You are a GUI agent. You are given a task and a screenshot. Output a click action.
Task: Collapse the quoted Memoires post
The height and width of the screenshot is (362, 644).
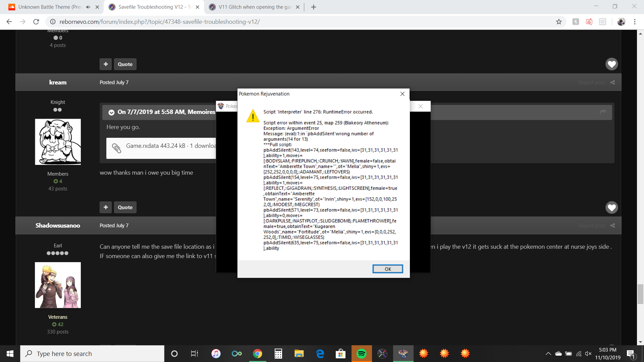click(x=111, y=112)
